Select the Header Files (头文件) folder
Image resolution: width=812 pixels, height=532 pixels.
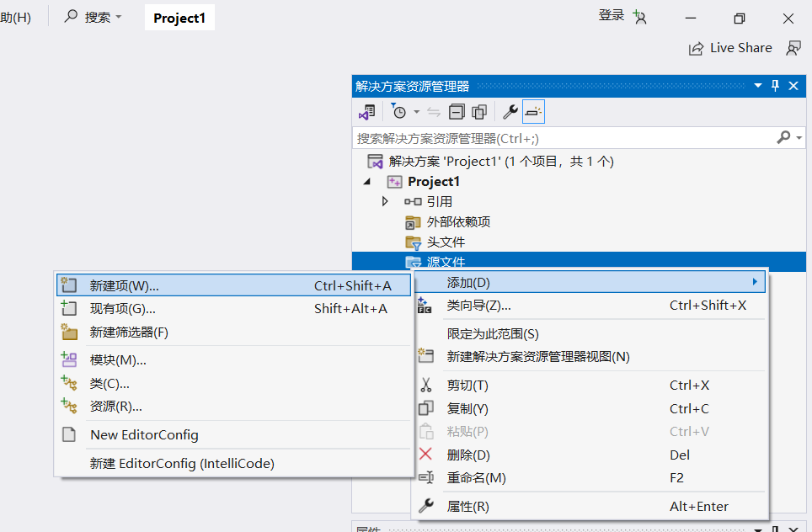pos(446,242)
